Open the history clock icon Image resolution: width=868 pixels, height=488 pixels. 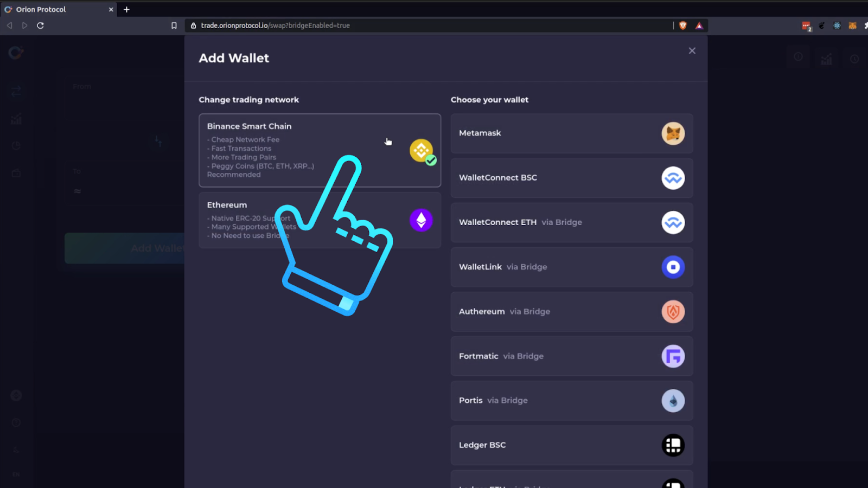pos(854,59)
